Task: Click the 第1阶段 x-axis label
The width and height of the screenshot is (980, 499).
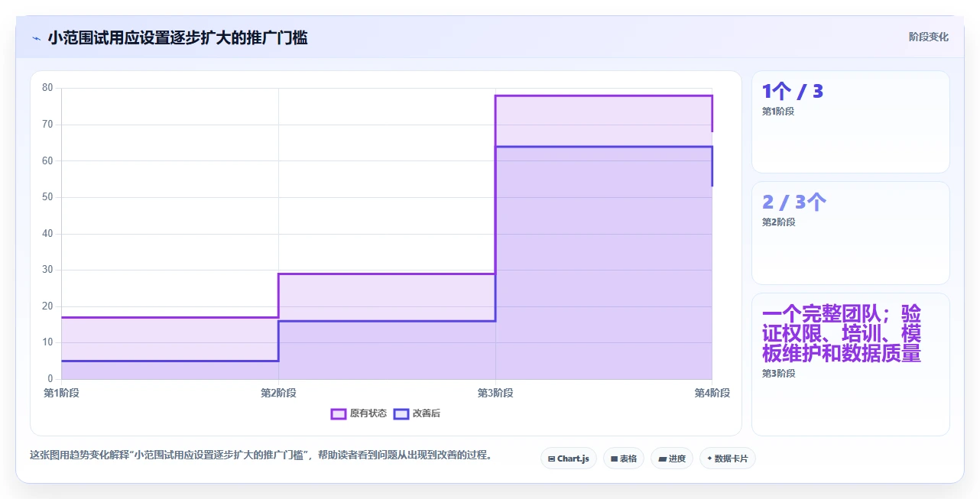Action: click(61, 393)
